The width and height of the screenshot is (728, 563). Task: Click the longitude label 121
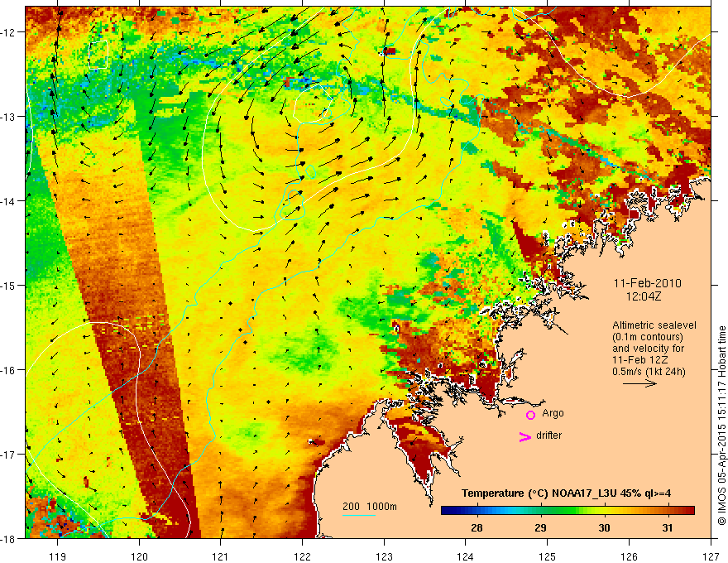[x=221, y=556]
